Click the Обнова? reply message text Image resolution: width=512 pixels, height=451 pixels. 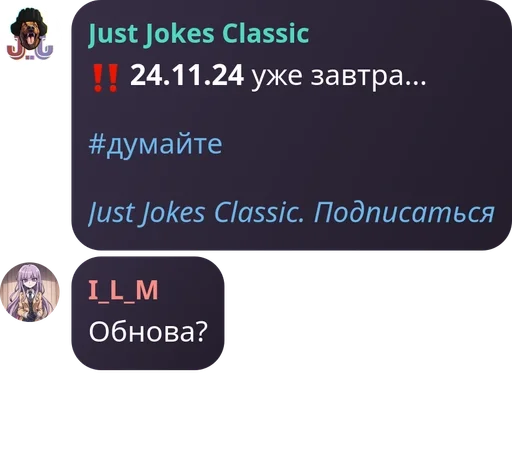click(x=148, y=332)
